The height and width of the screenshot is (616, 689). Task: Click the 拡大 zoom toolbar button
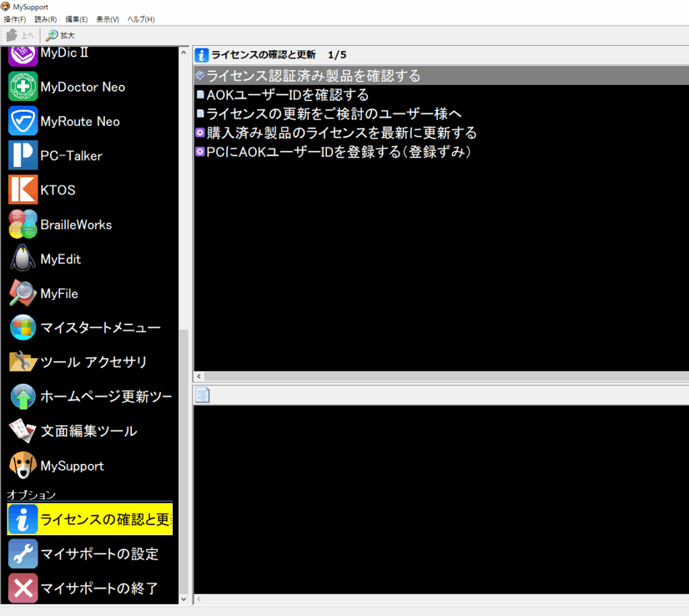[x=61, y=35]
